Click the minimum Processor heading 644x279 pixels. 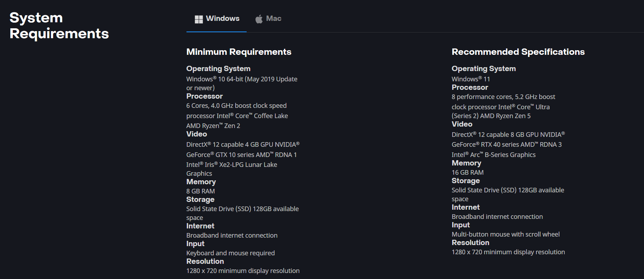pyautogui.click(x=205, y=96)
